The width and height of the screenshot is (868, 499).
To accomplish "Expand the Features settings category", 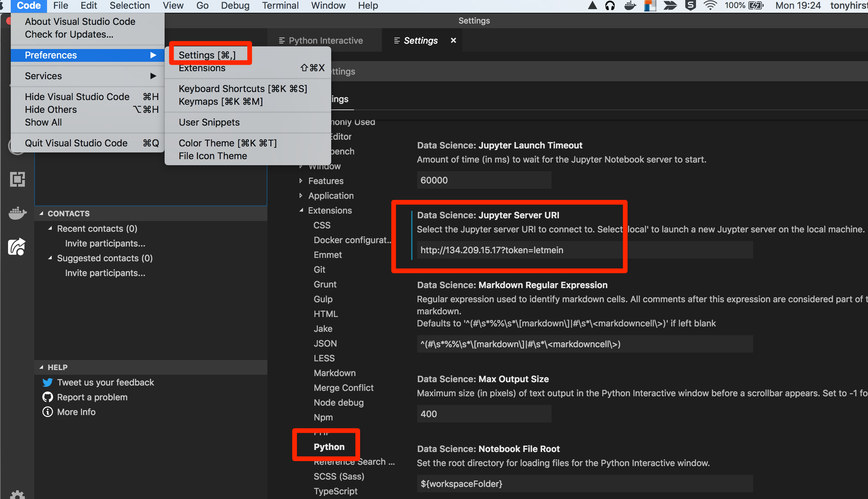I will [301, 181].
